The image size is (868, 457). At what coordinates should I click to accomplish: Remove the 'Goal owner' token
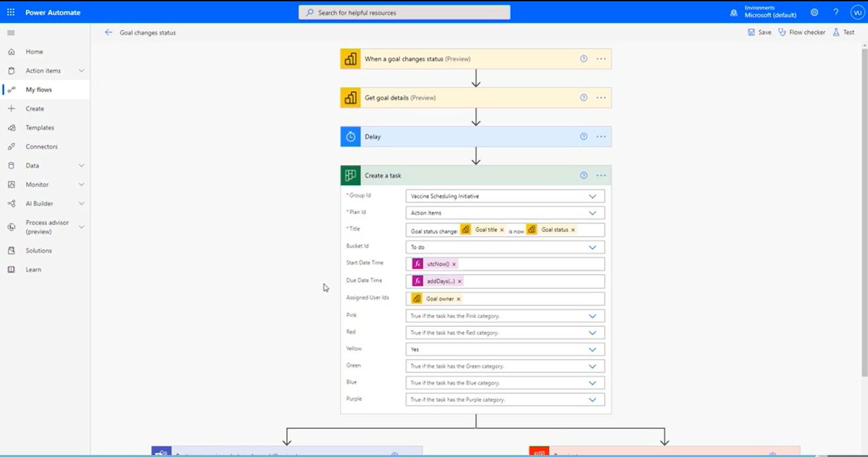(459, 299)
